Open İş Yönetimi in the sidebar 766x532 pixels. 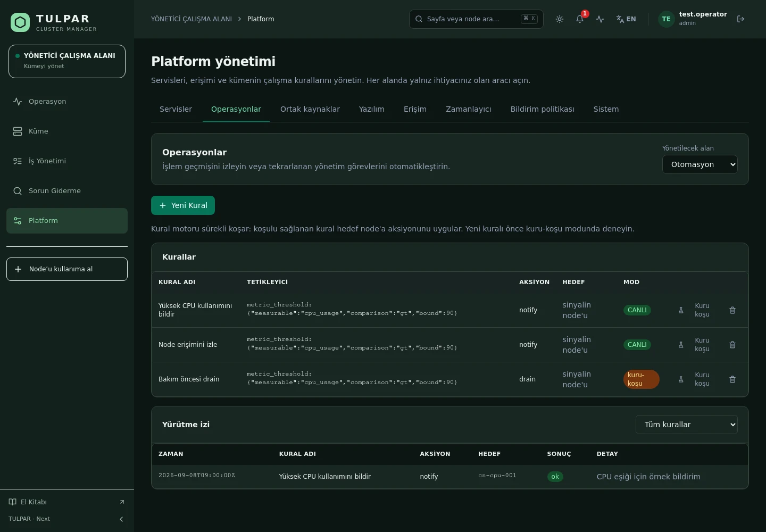pyautogui.click(x=67, y=161)
